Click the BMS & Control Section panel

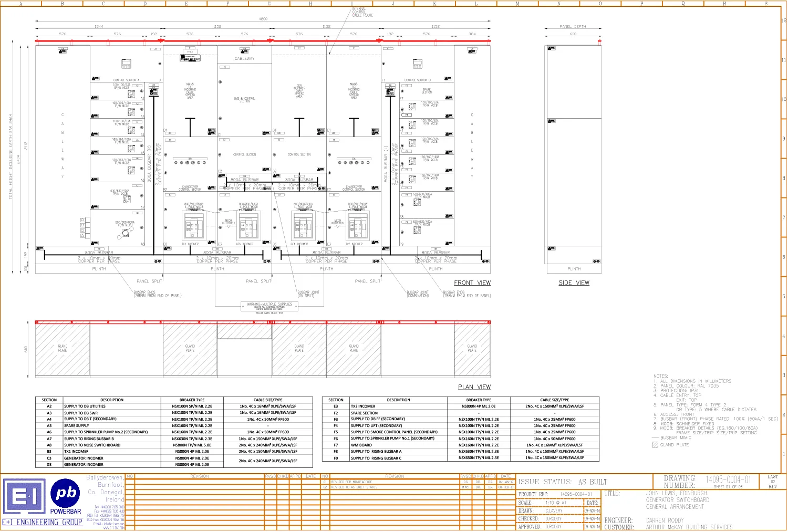click(244, 99)
